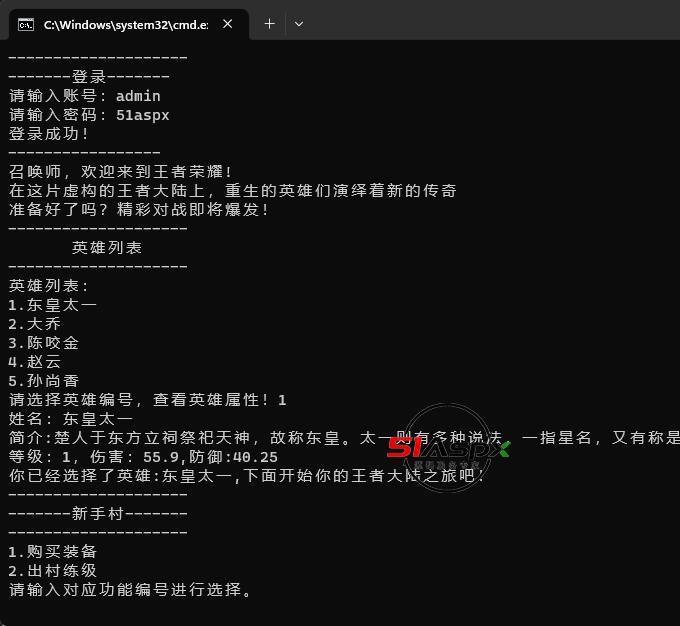Image resolution: width=680 pixels, height=626 pixels.
Task: Click the centered 英雄列表 heading
Action: (107, 248)
